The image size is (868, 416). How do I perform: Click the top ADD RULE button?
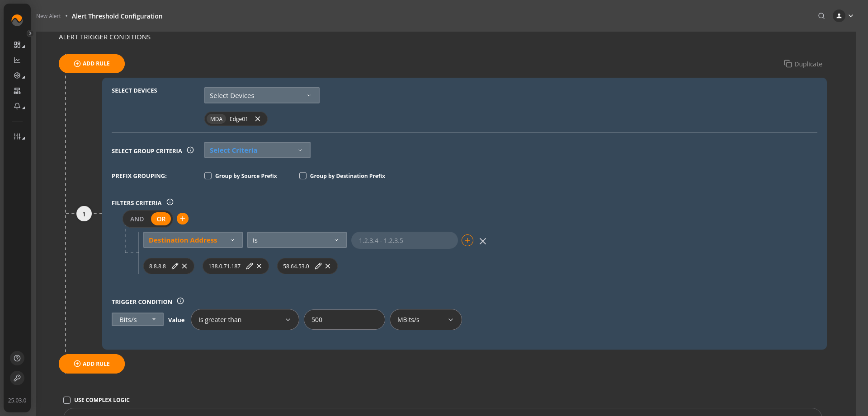pos(92,64)
